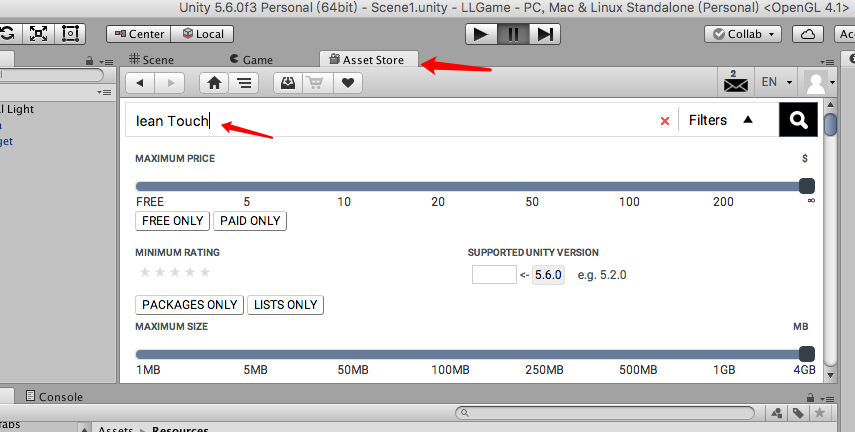The height and width of the screenshot is (432, 855).
Task: Set minimum rating to three stars
Action: tap(175, 272)
